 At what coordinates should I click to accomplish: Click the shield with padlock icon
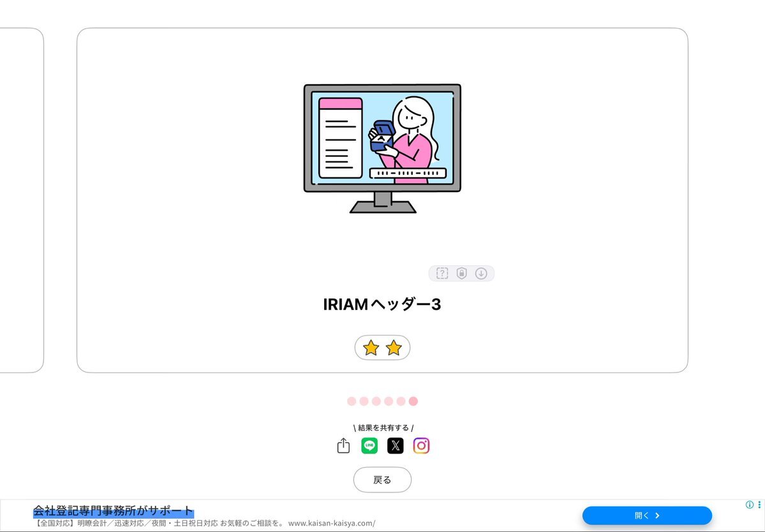(x=461, y=273)
